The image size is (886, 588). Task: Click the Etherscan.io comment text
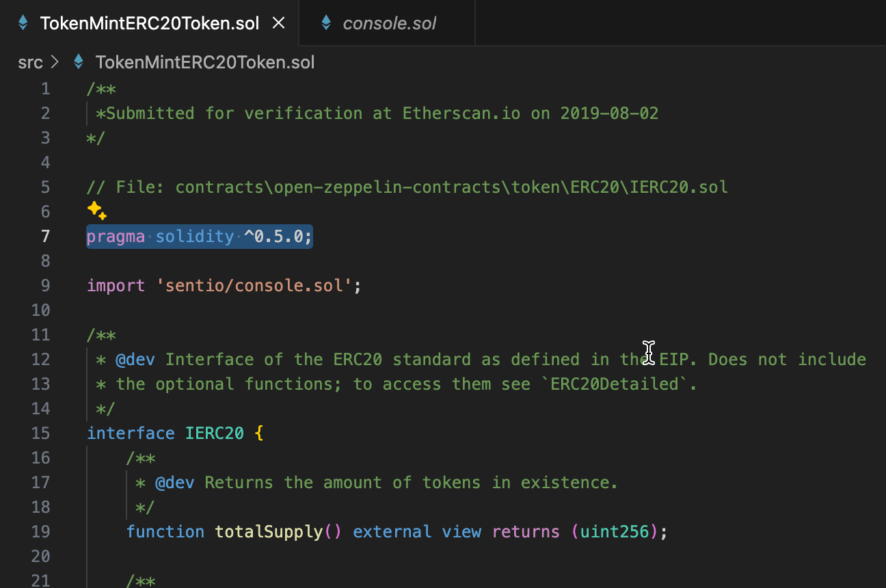(461, 113)
